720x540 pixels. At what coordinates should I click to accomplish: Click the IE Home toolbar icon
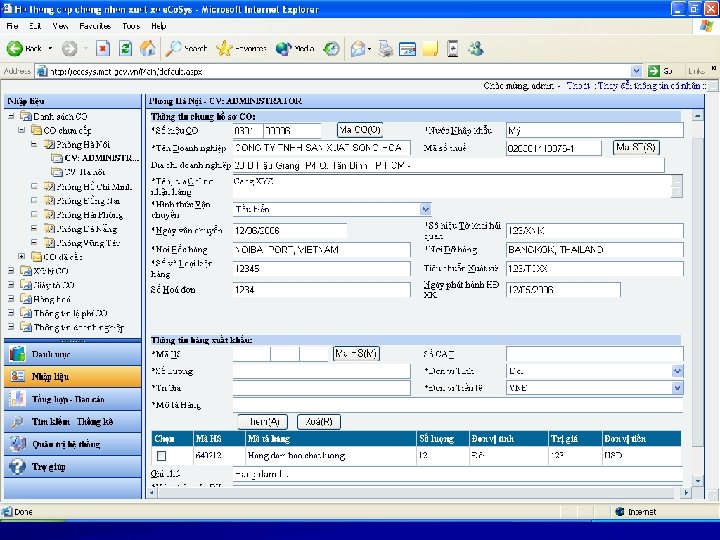point(148,48)
